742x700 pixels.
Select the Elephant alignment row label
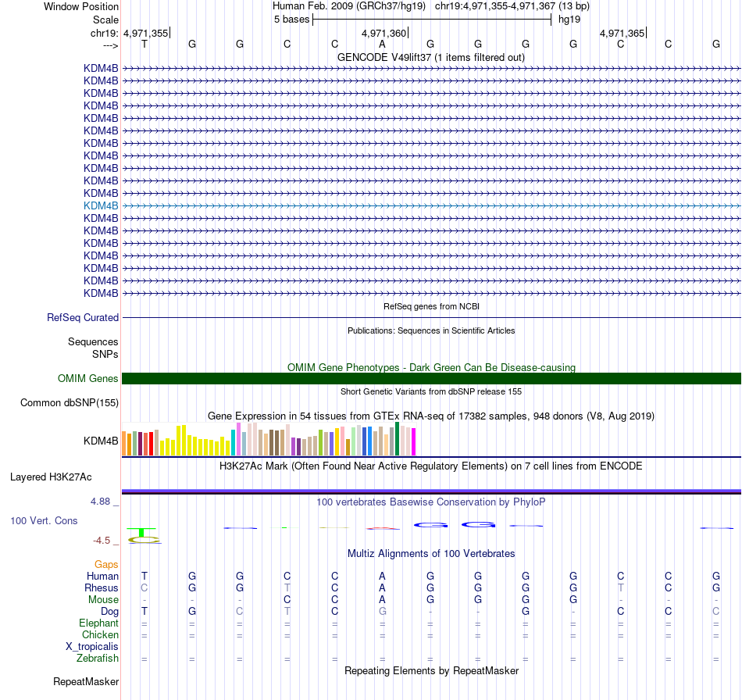(99, 623)
